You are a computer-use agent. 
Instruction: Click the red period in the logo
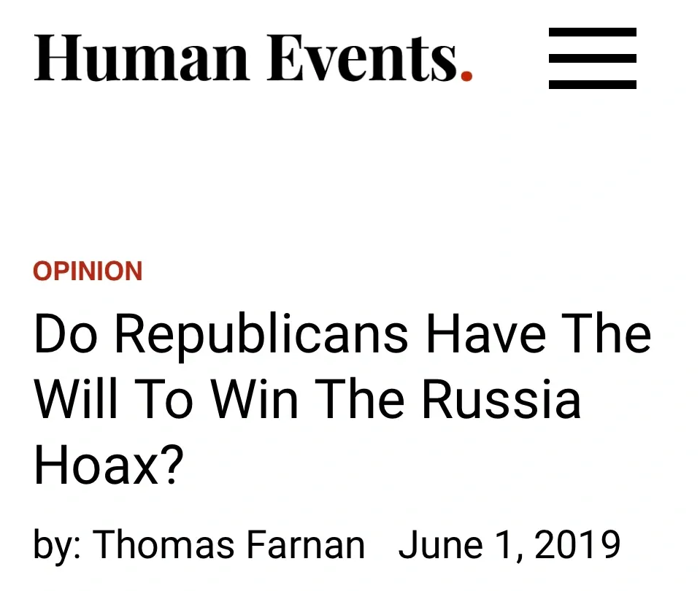466,74
